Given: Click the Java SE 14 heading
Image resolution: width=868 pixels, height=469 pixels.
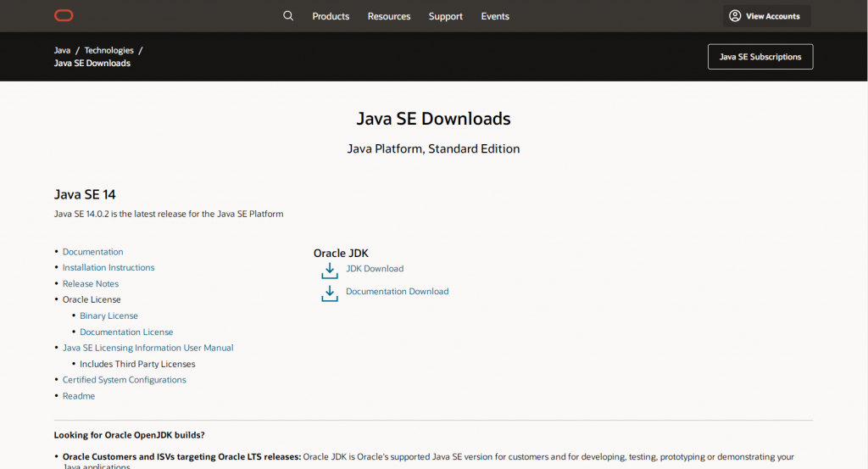Looking at the screenshot, I should pos(85,194).
